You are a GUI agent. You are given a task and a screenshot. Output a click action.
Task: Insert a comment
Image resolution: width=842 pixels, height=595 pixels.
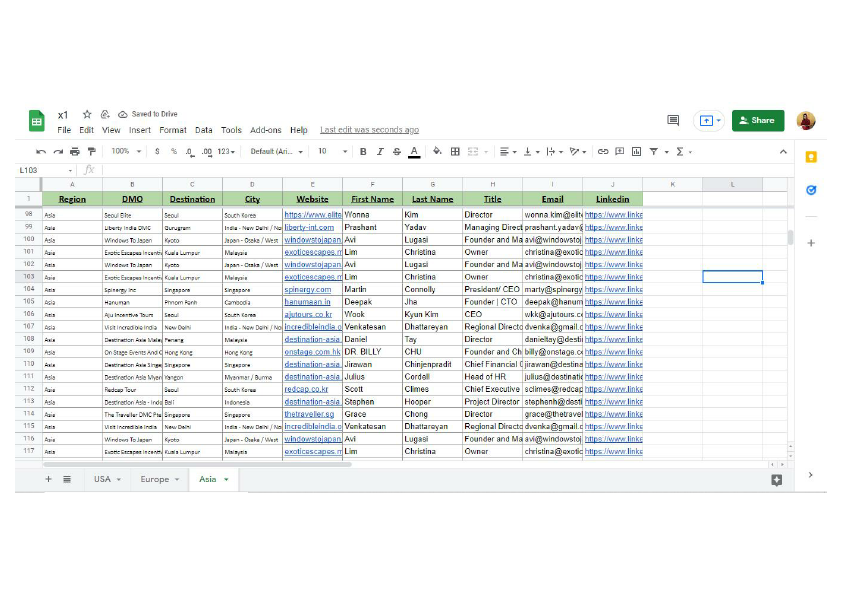click(x=618, y=151)
